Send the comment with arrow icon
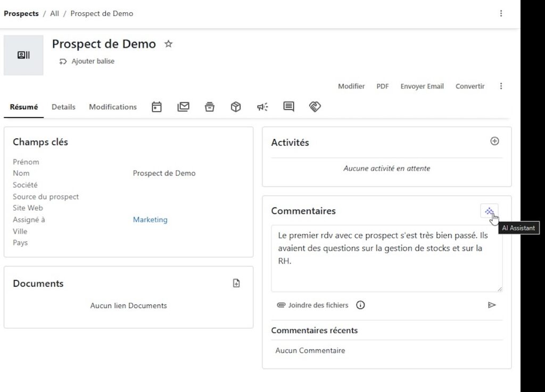Viewport: 545px width, 392px height. 492,305
